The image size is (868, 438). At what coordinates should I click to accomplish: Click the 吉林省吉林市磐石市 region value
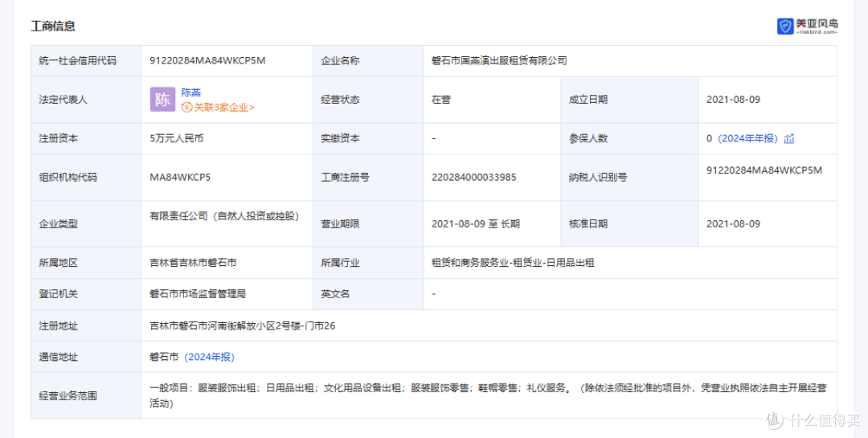click(193, 263)
